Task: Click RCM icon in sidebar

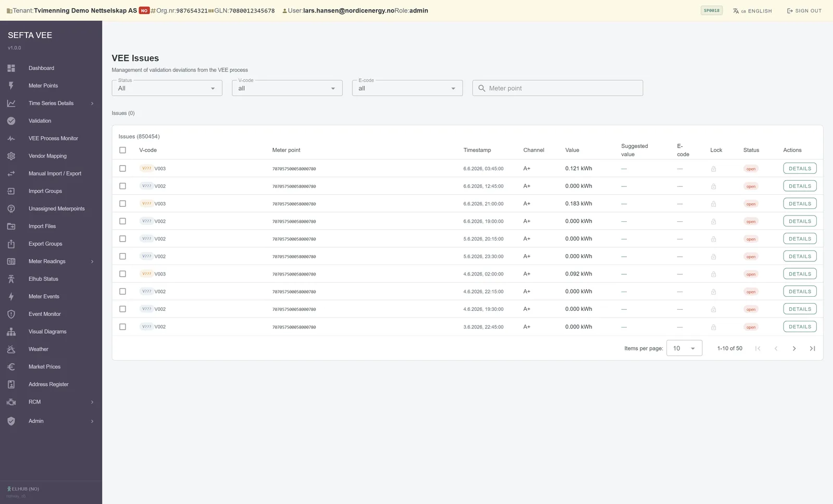Action: (x=11, y=402)
